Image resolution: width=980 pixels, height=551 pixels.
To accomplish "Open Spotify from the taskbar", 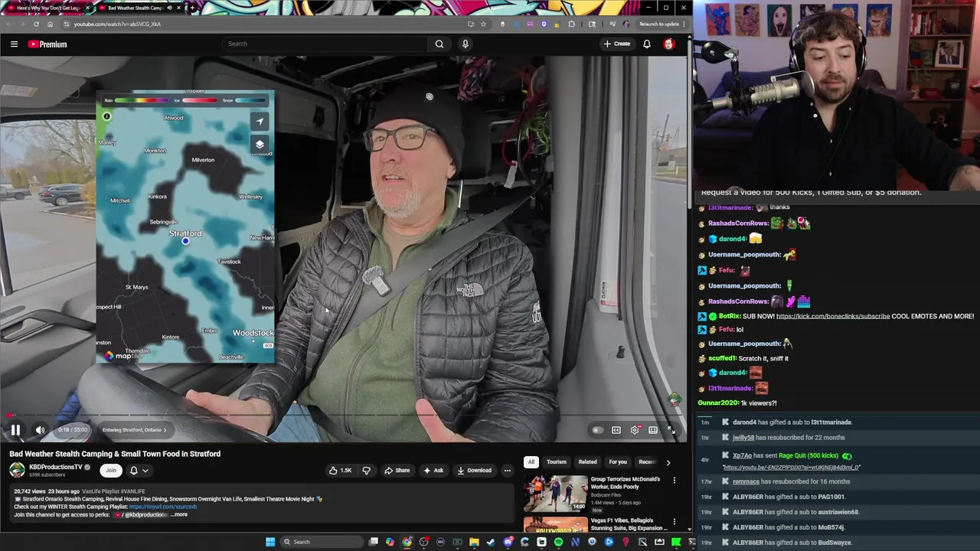I will [x=558, y=542].
